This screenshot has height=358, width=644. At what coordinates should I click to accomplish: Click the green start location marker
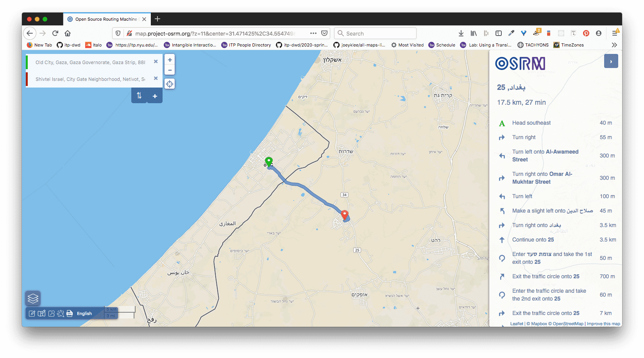269,161
